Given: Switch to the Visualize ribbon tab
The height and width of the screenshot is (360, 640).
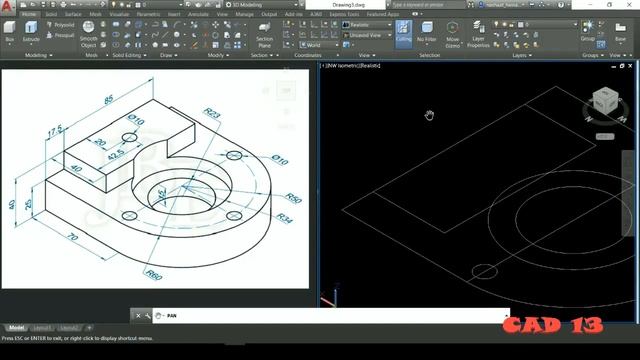Looking at the screenshot, I should 119,14.
